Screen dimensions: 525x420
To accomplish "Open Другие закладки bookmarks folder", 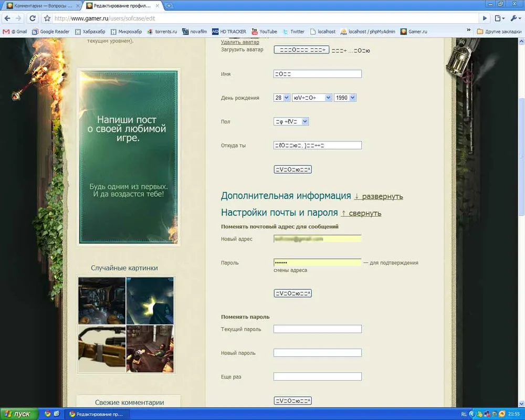I will tap(498, 31).
